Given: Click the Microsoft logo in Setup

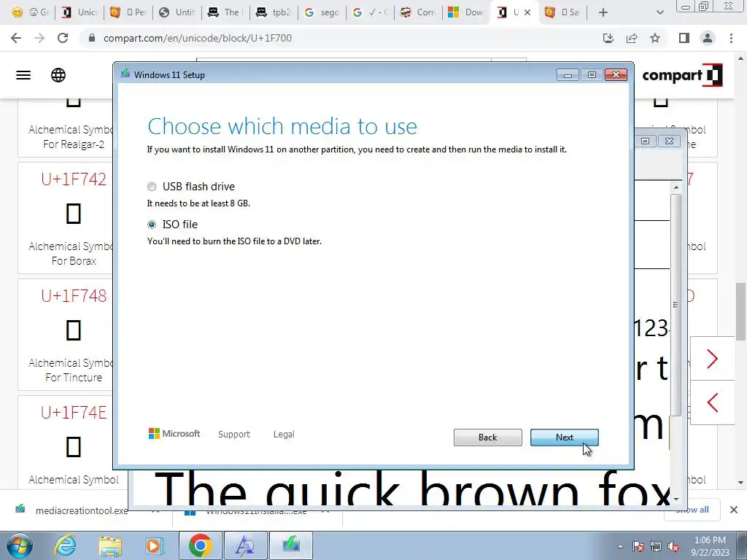Looking at the screenshot, I should point(174,434).
